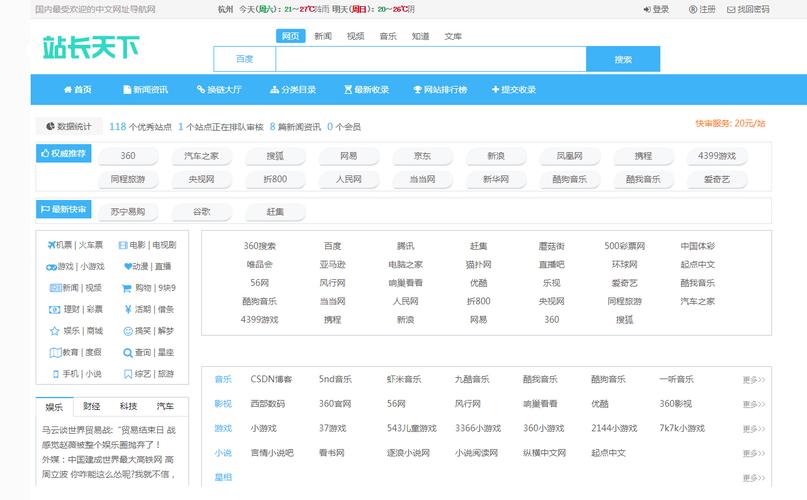This screenshot has width=807, height=500.
Task: Click the gamepad icon beside 游戏
Action: point(51,267)
